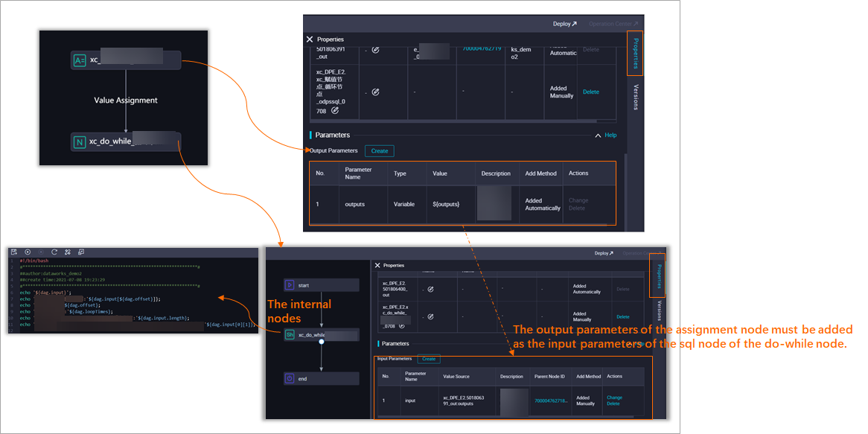
Task: Open parent node ID 700004762718 link in input row
Action: [551, 401]
